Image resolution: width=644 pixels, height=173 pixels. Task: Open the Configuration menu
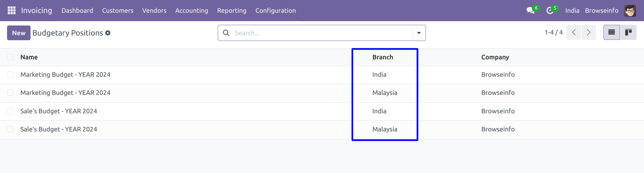[276, 10]
